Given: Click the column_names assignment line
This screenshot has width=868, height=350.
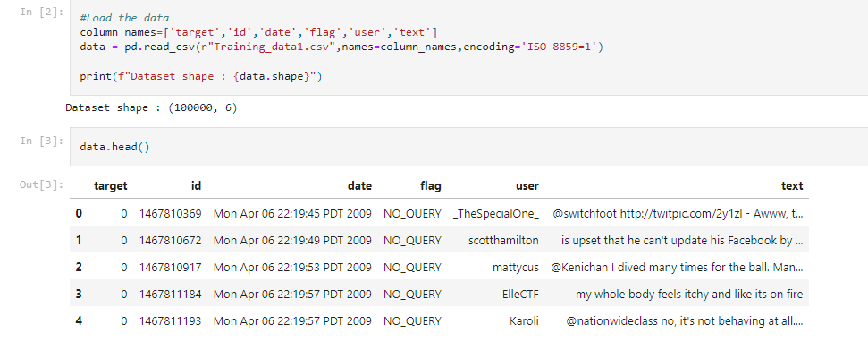Looking at the screenshot, I should (x=258, y=33).
